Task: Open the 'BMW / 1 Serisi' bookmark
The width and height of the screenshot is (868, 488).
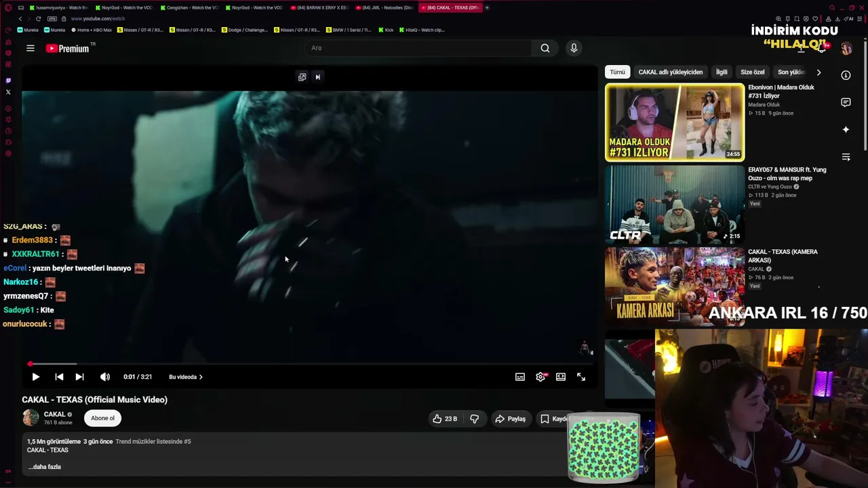Action: [349, 30]
